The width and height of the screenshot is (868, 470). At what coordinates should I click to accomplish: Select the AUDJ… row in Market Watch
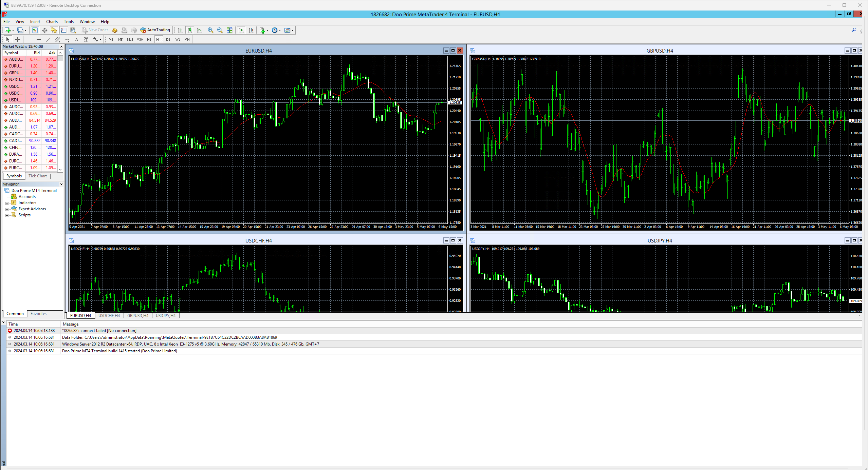pyautogui.click(x=30, y=120)
